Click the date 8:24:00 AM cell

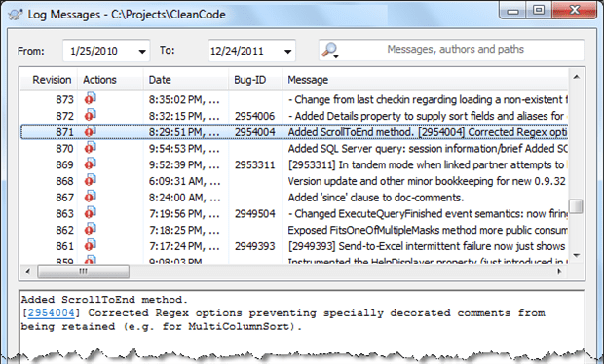184,198
